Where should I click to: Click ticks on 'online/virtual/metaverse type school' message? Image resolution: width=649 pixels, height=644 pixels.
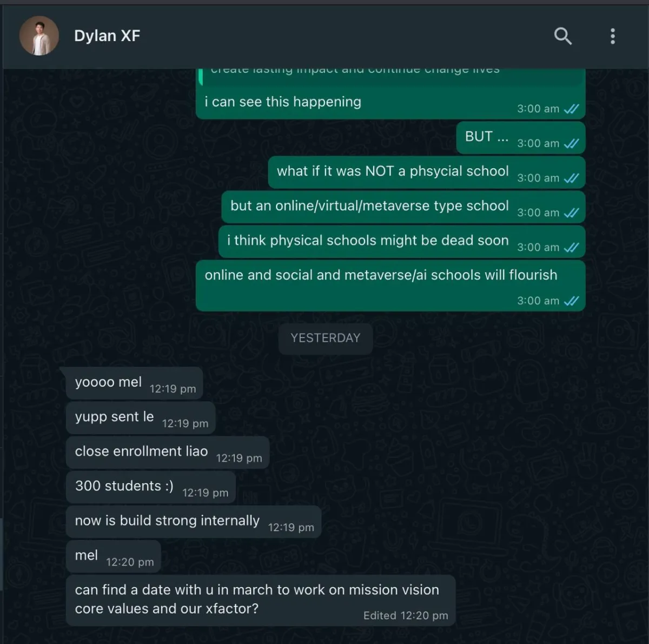(571, 213)
